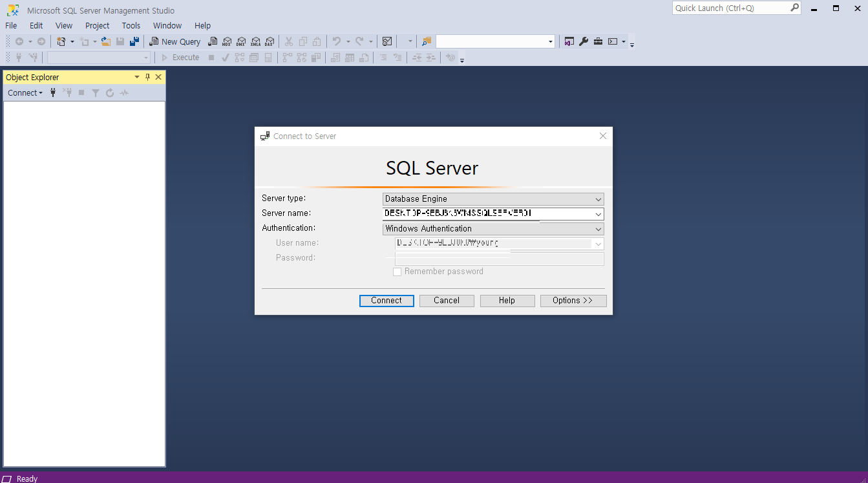Expand the Connect dropdown in Object Explorer
Viewport: 868px width, 483px height.
point(25,92)
